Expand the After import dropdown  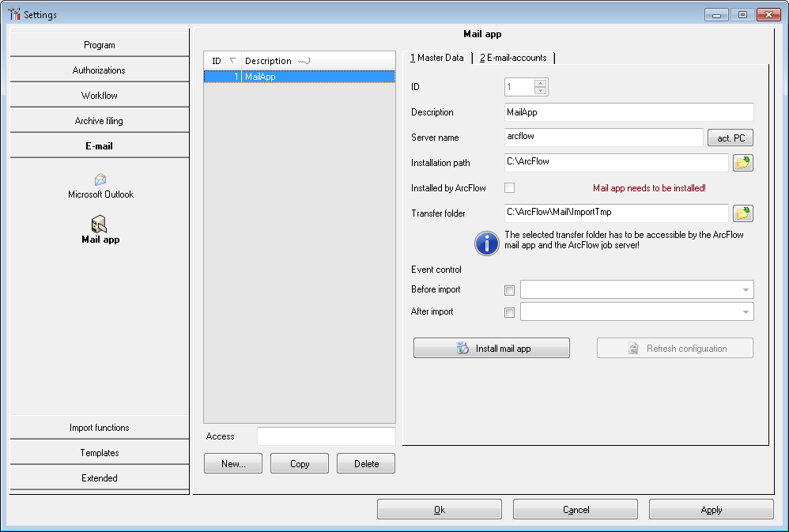click(746, 312)
